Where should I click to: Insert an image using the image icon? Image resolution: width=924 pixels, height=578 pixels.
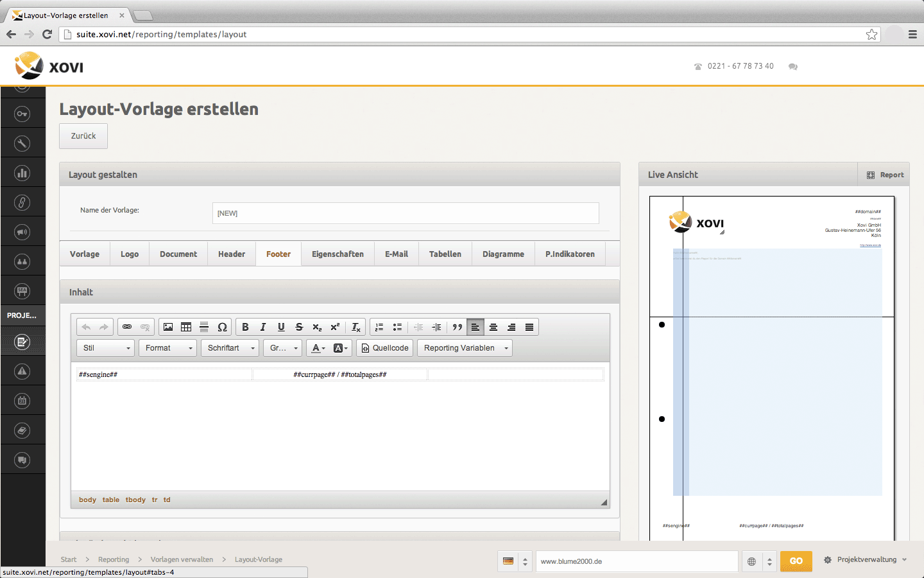pos(168,327)
